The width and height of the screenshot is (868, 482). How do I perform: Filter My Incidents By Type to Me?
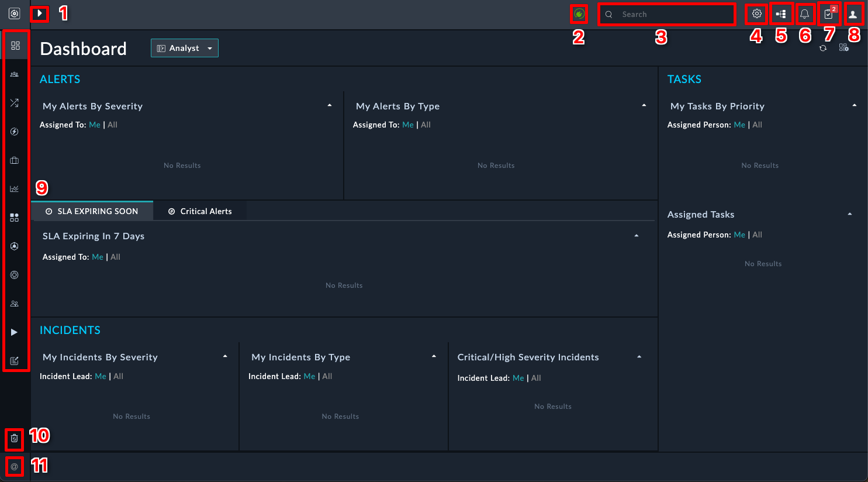click(310, 376)
